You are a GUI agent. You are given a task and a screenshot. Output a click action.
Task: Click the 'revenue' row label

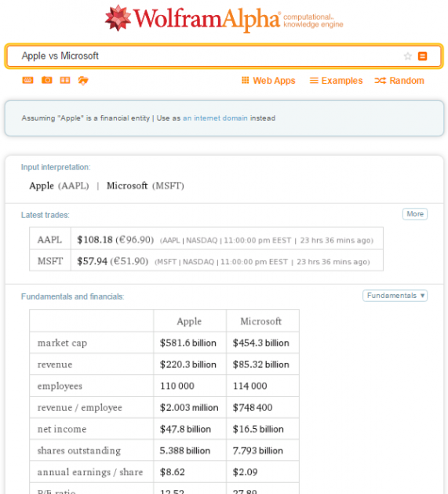click(x=55, y=365)
